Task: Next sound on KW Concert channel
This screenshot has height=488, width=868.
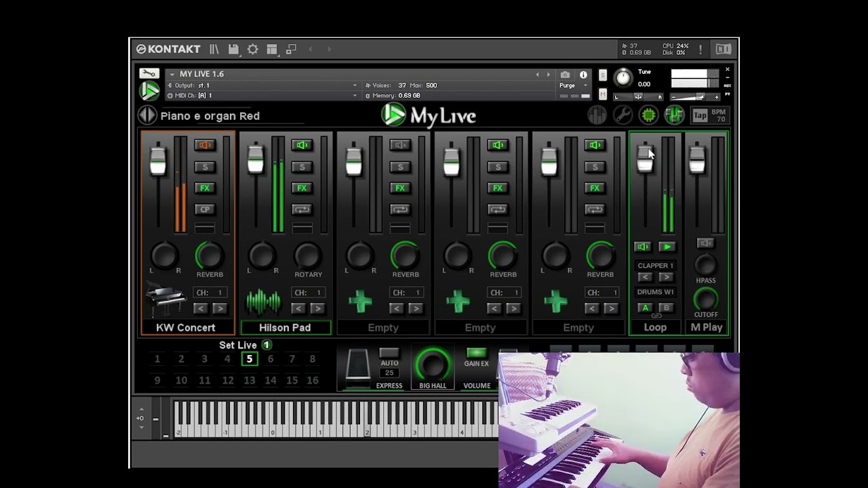Action: pyautogui.click(x=219, y=308)
